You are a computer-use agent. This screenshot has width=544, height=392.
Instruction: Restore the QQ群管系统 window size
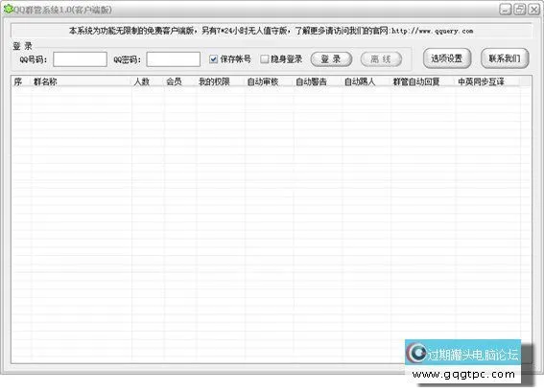pos(519,10)
